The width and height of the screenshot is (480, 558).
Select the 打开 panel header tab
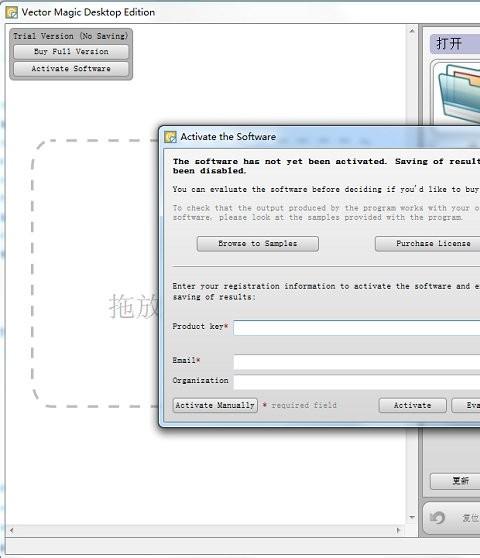pos(455,44)
